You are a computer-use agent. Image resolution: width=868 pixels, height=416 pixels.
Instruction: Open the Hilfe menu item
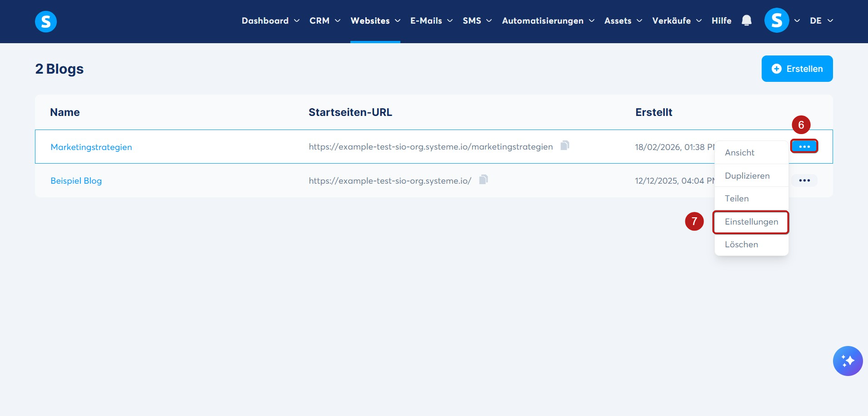pyautogui.click(x=721, y=21)
